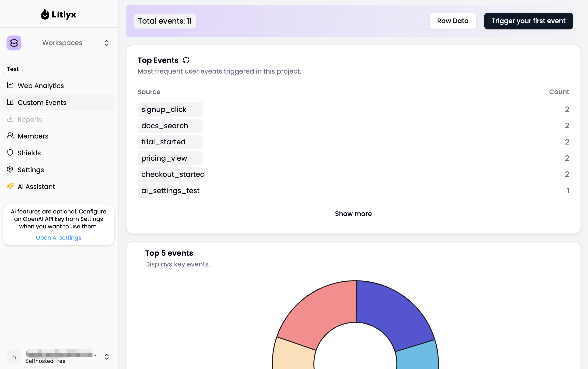Click the signup_click event row
The height and width of the screenshot is (369, 588).
click(x=353, y=109)
